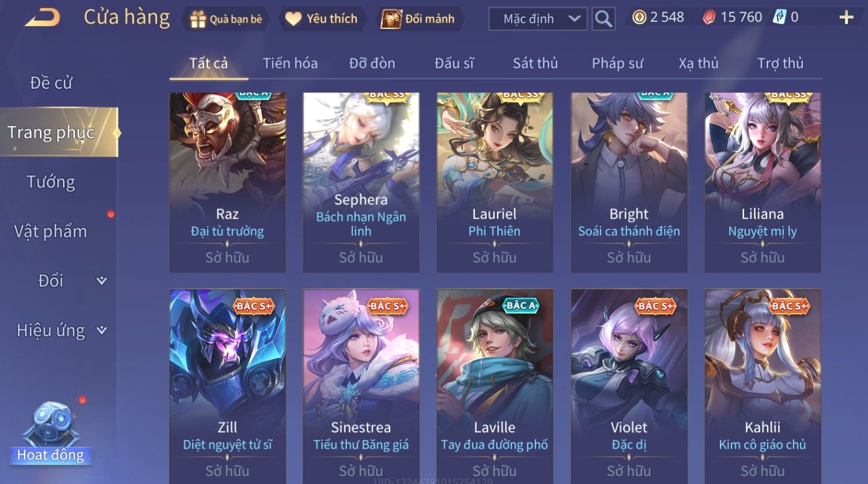Image resolution: width=868 pixels, height=484 pixels.
Task: Click the back arrow icon
Action: pyautogui.click(x=42, y=18)
